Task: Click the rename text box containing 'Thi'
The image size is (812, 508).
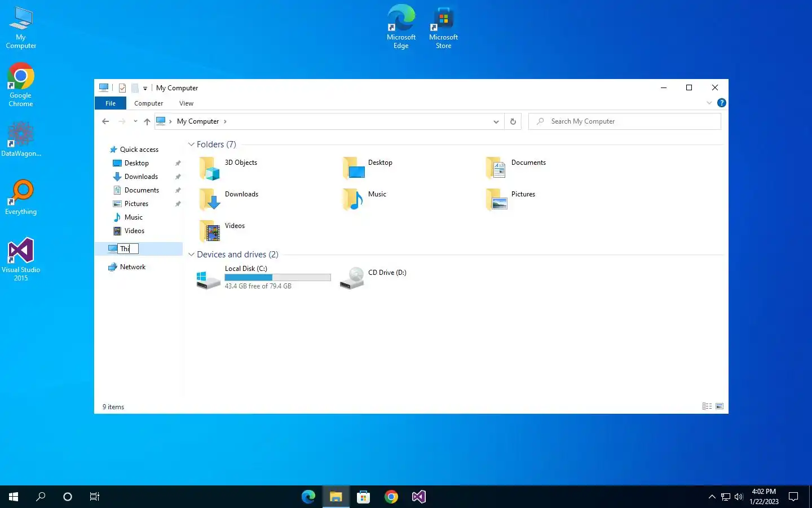Action: point(128,248)
